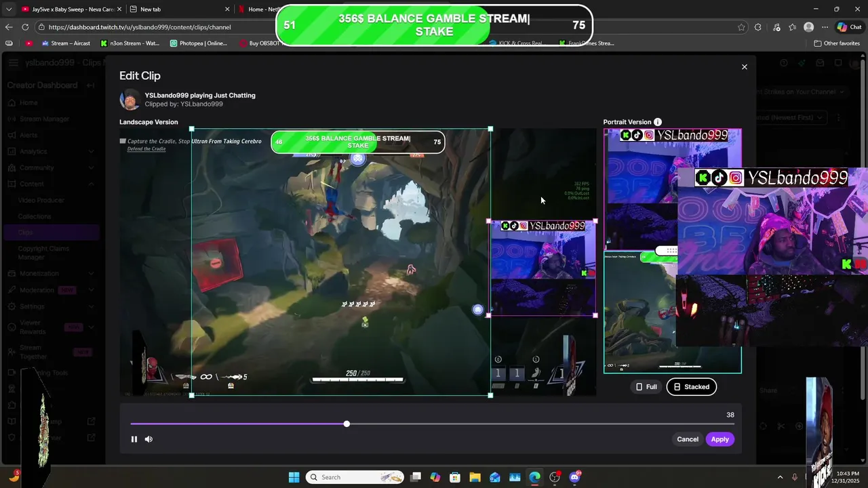The height and width of the screenshot is (488, 868).
Task: Open Video Producer under Content
Action: [41, 200]
